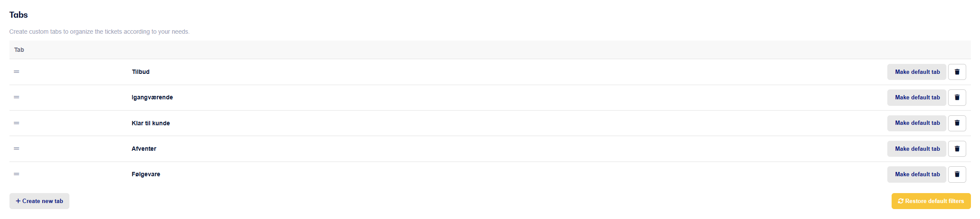Select the Tilbud tab name

141,72
